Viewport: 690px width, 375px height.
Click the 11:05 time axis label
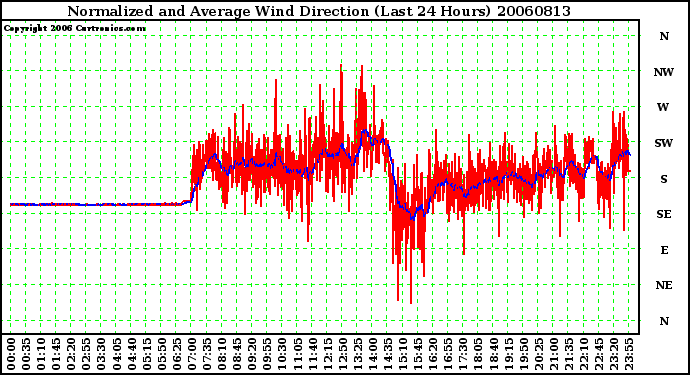[x=297, y=354]
